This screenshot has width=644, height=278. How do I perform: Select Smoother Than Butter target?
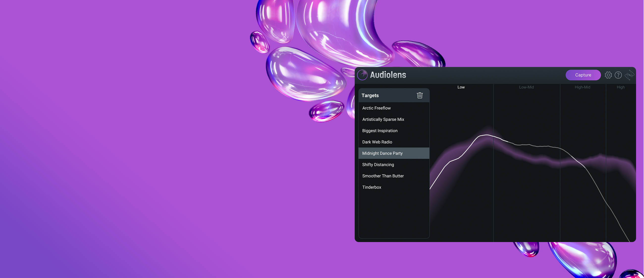(x=394, y=176)
